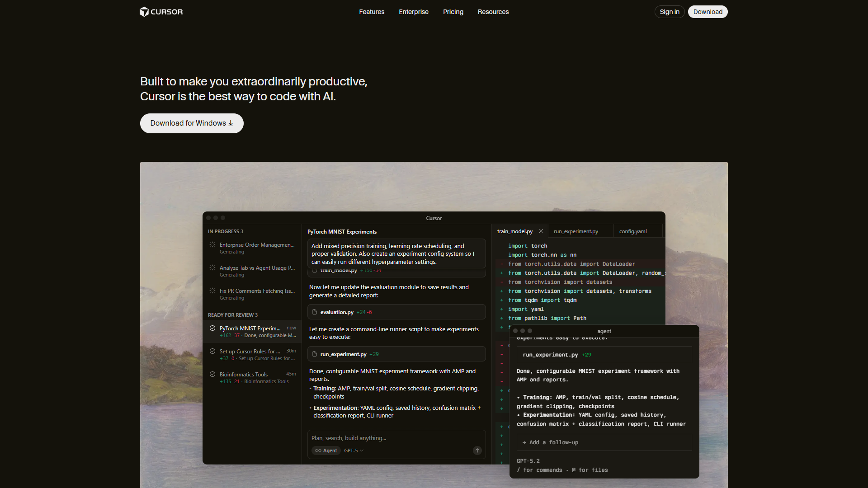The image size is (868, 488).
Task: Toggle the check beside Set up Cursor Rules
Action: tap(212, 352)
